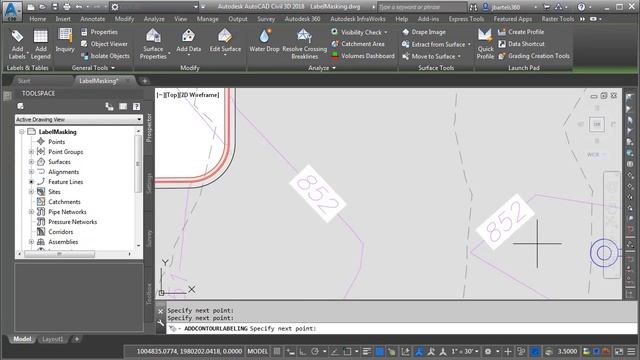The height and width of the screenshot is (360, 640).
Task: Open Surface Properties
Action: point(153,44)
